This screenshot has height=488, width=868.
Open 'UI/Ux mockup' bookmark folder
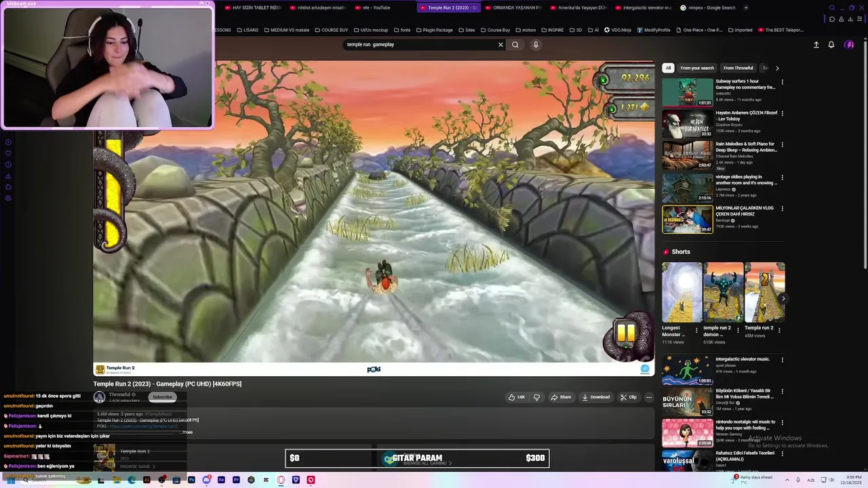coord(370,30)
